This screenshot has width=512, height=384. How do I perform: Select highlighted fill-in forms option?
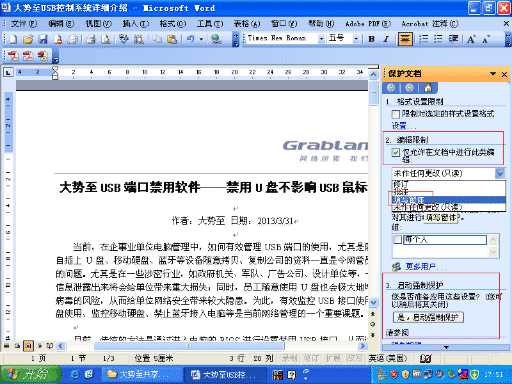[x=449, y=200]
